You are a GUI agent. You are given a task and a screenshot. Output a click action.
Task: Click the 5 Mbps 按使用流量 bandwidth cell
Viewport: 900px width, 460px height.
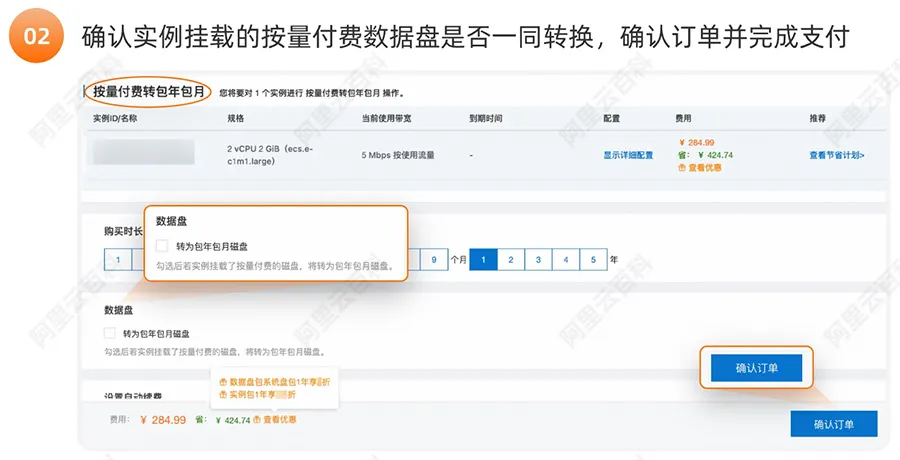coord(398,155)
